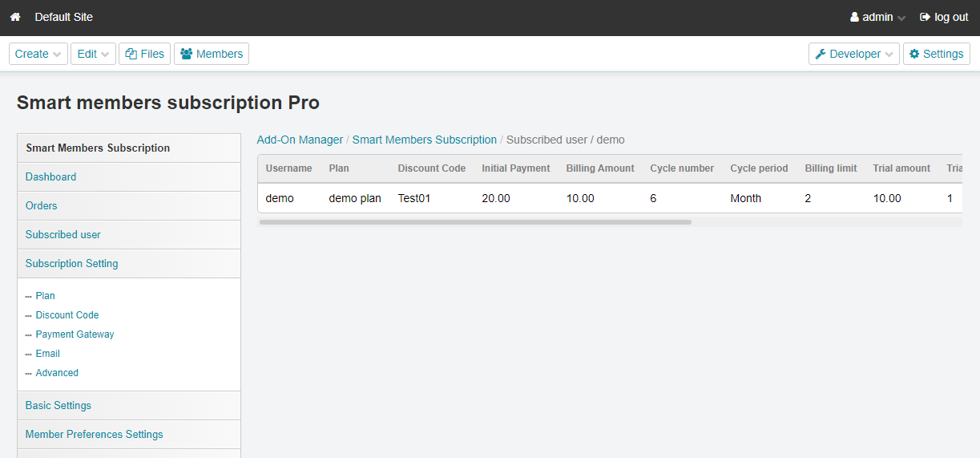Viewport: 980px width, 458px height.
Task: Open the Developer wrench menu
Action: 853,54
